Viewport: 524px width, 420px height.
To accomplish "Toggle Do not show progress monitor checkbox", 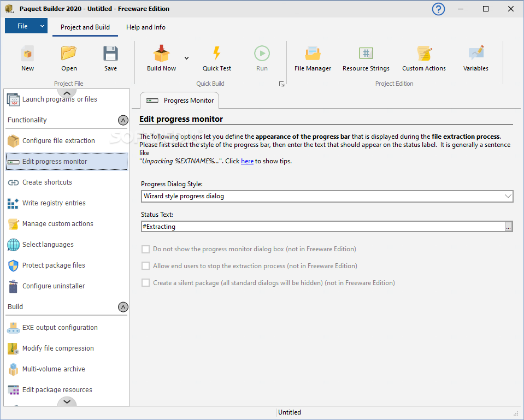I will 145,249.
